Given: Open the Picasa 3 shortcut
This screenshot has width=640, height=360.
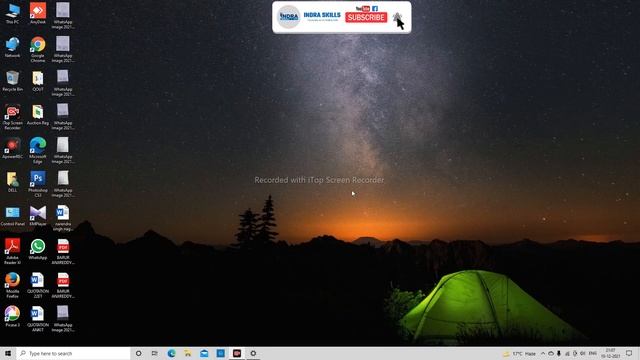Looking at the screenshot, I should pos(12,317).
